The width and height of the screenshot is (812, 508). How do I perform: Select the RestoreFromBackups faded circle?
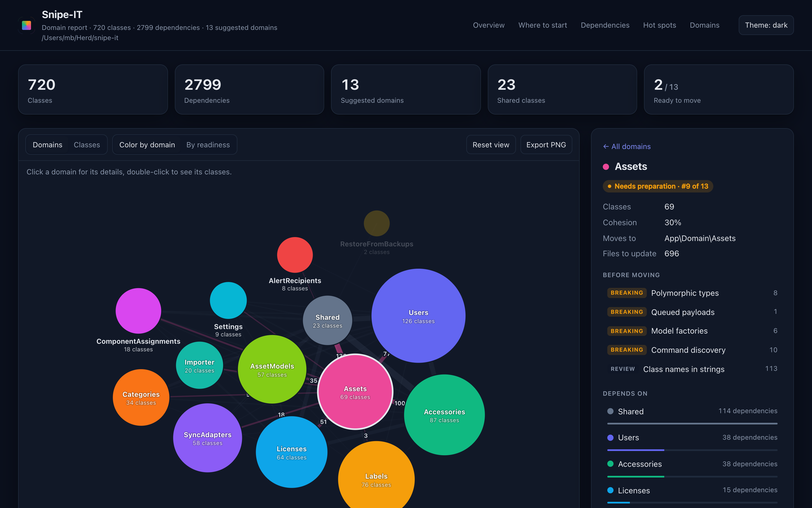click(376, 223)
